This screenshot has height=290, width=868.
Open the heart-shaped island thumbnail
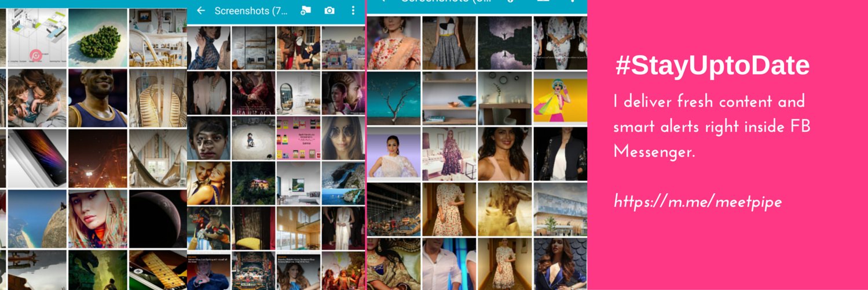97,37
